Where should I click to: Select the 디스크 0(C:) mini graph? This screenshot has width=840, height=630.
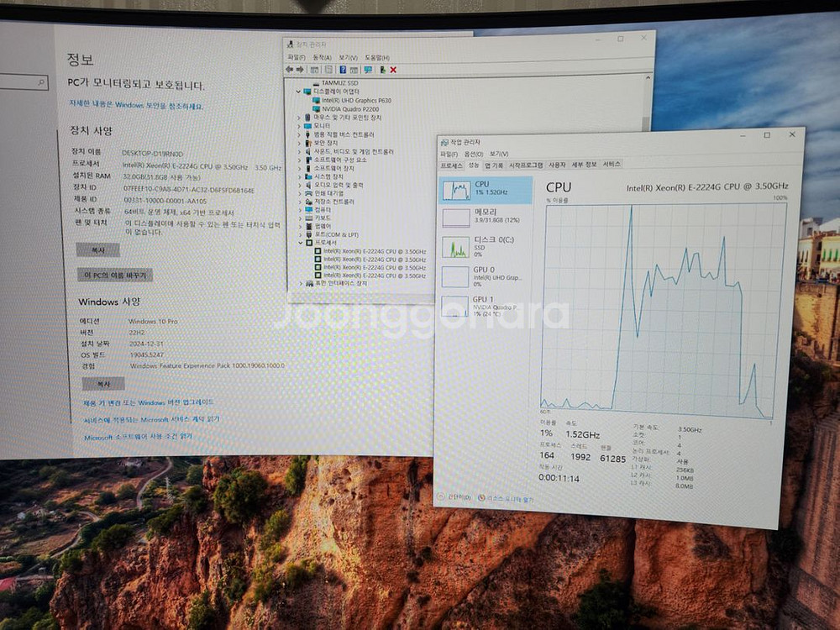tap(456, 247)
